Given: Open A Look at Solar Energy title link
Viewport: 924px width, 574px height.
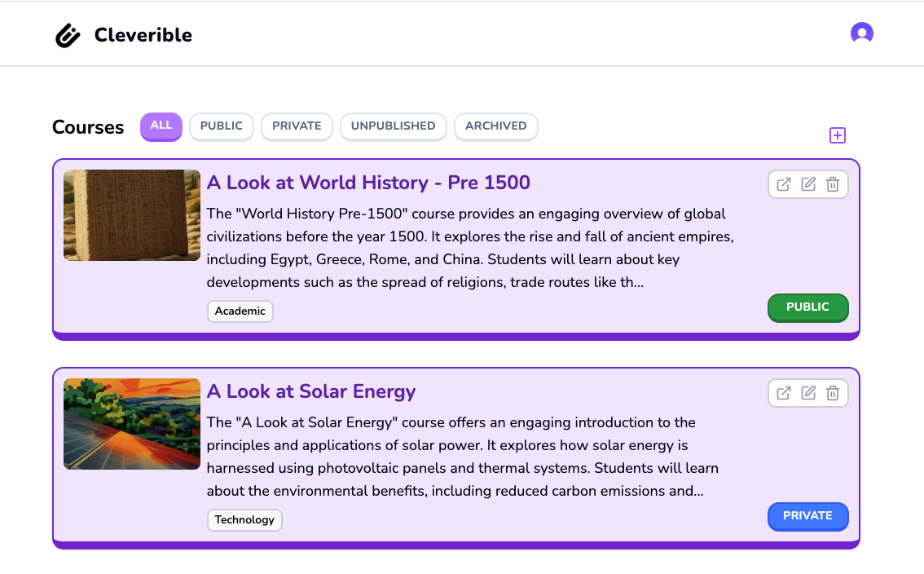Looking at the screenshot, I should [311, 391].
